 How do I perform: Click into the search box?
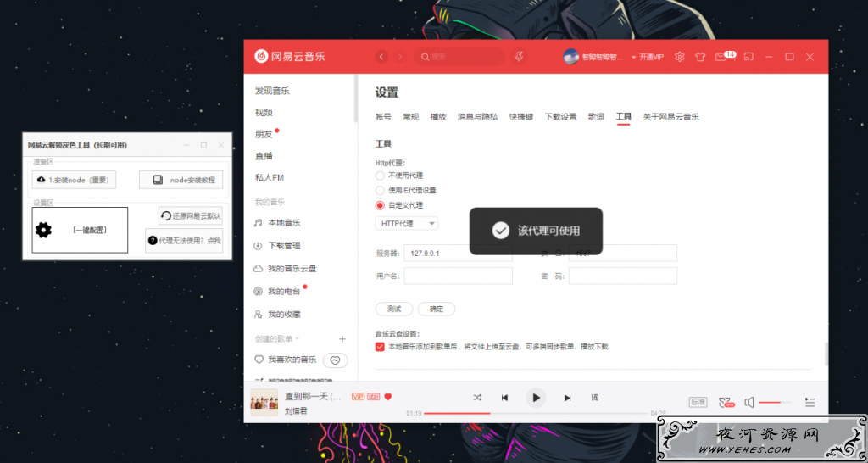[459, 57]
